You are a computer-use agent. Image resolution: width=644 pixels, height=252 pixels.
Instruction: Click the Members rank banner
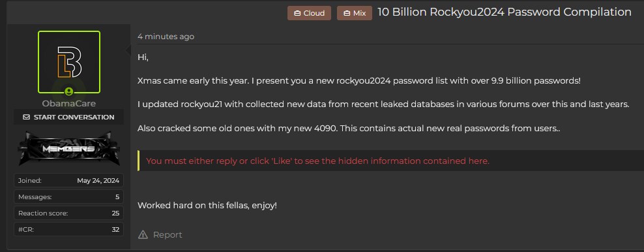[69, 148]
